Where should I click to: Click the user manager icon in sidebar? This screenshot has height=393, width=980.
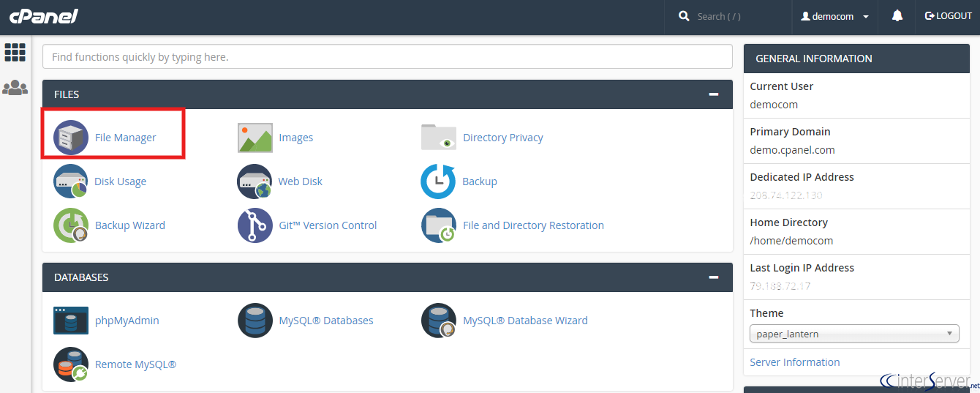coord(15,88)
